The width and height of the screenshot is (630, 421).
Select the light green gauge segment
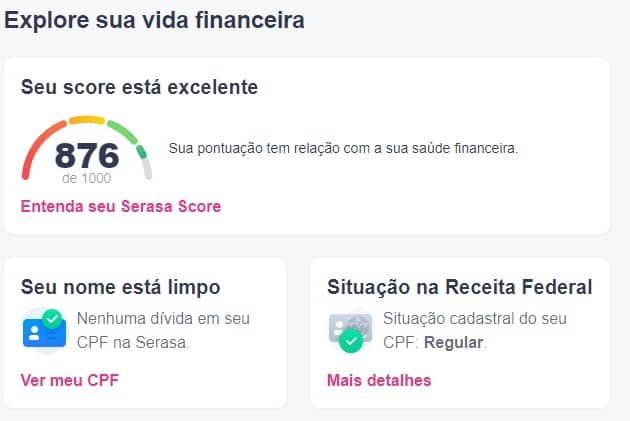click(x=123, y=131)
